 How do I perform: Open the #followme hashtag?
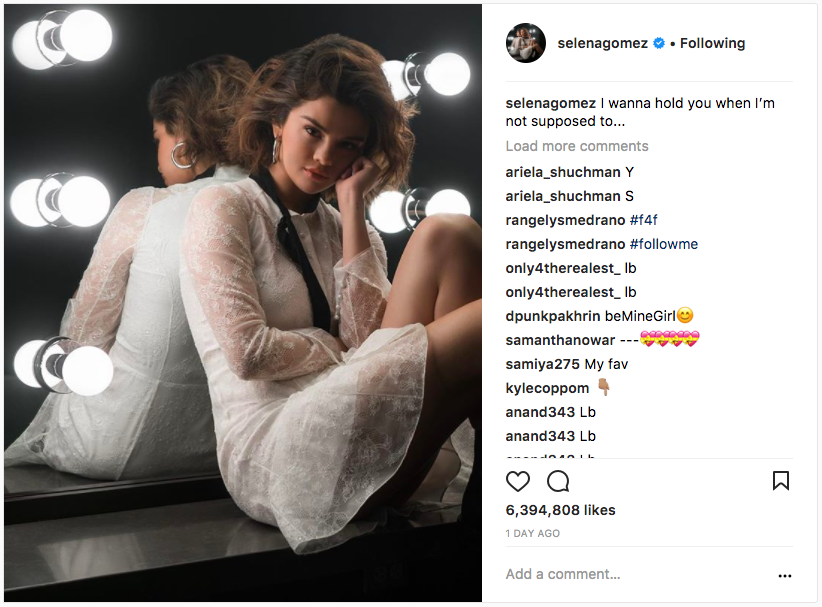tap(664, 244)
